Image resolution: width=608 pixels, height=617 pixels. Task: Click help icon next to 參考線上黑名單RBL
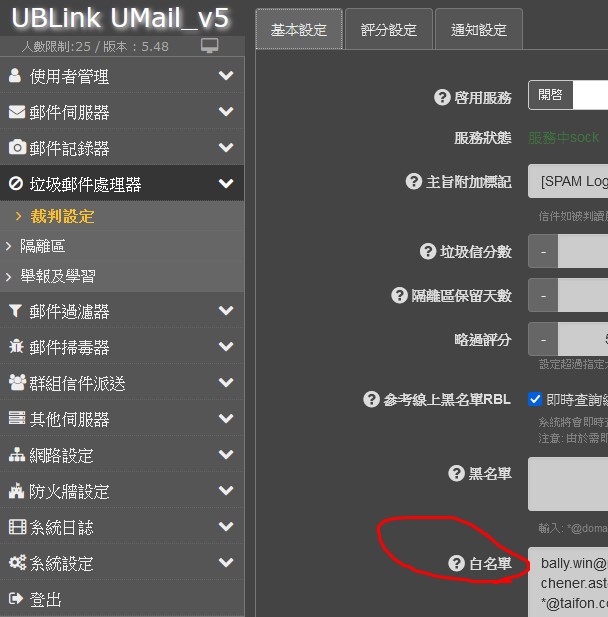(371, 399)
